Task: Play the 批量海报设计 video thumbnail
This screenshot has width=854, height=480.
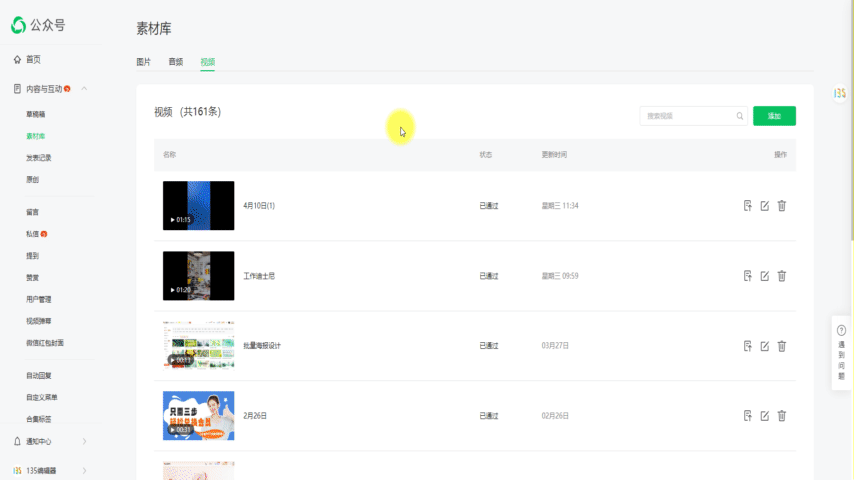Action: tap(198, 345)
